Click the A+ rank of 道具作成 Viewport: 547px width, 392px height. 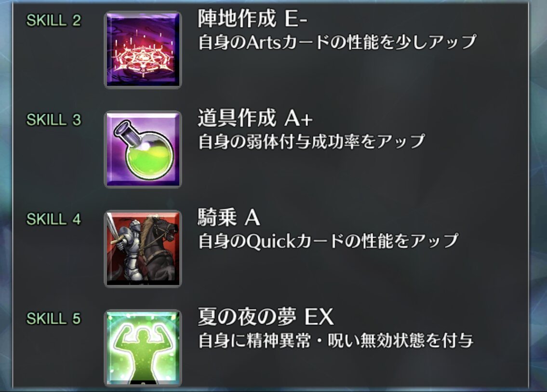coord(299,118)
